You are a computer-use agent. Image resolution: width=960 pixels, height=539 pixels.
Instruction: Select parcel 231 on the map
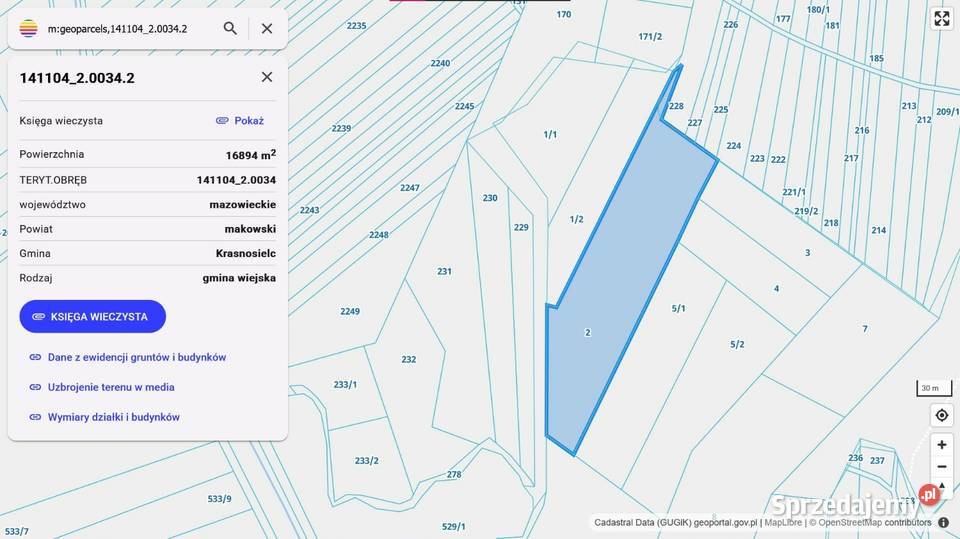pos(444,271)
